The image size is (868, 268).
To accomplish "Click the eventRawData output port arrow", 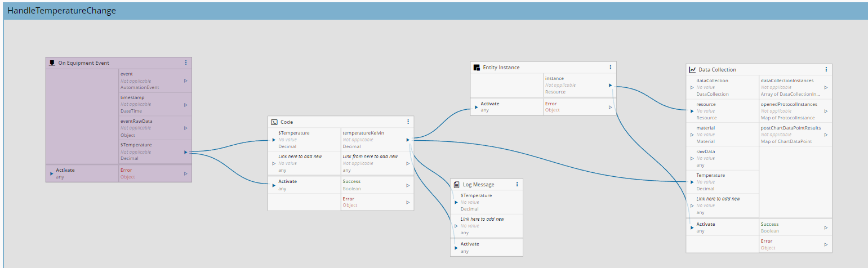I will [x=186, y=128].
